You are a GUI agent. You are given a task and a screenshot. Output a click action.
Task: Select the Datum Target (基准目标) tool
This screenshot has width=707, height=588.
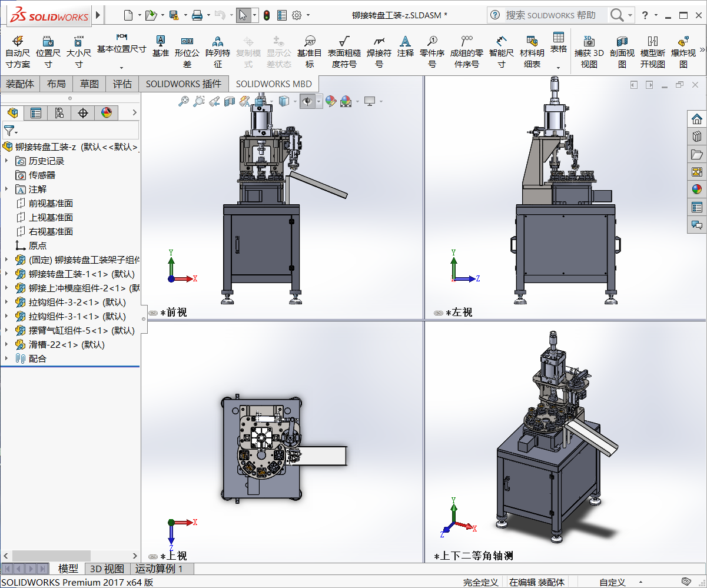(x=310, y=52)
